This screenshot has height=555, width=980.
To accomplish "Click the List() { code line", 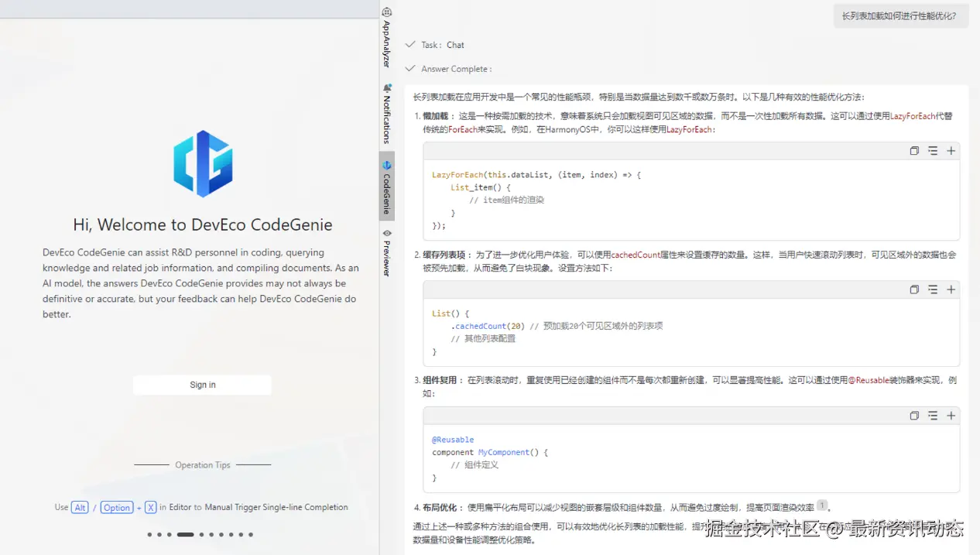I will coord(451,313).
